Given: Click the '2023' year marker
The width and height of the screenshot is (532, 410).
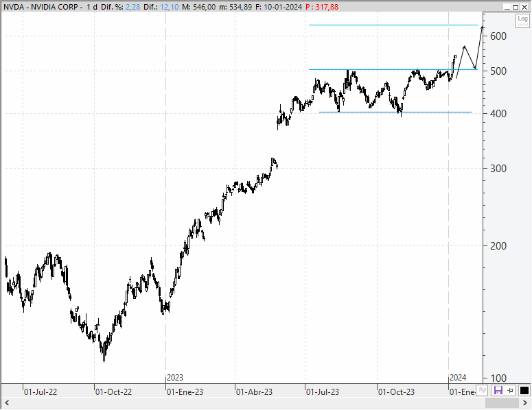Looking at the screenshot, I should click(175, 378).
